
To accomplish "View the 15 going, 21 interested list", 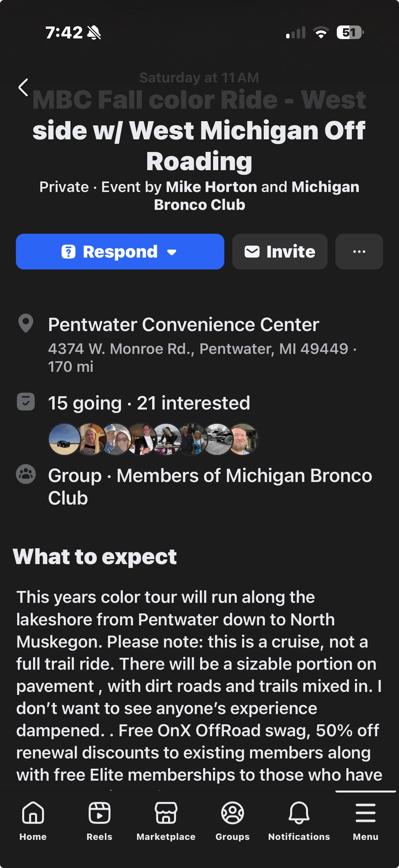I will 149,403.
